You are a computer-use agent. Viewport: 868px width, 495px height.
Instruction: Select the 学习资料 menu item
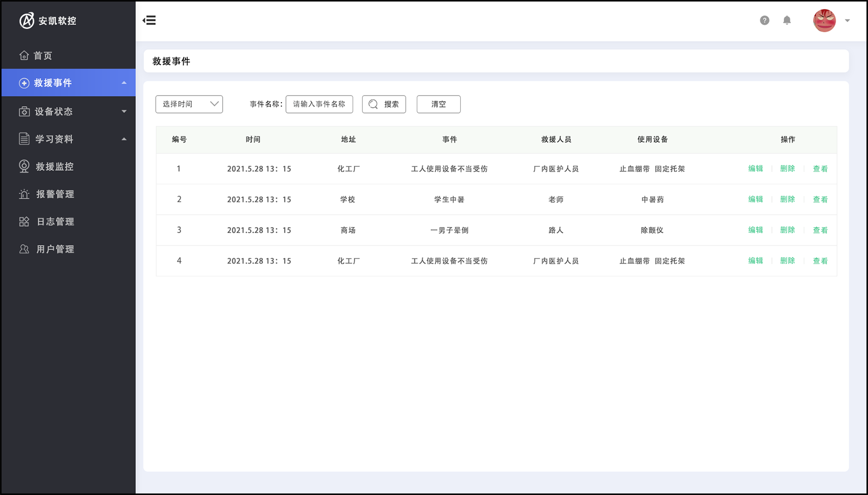54,139
